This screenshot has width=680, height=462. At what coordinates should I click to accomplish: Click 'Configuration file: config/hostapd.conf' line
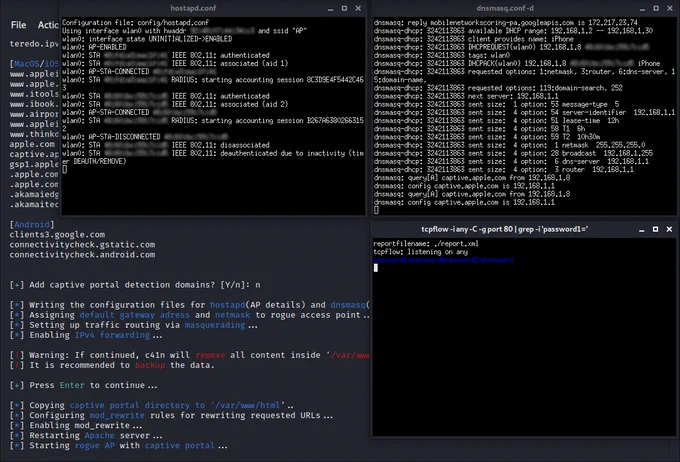point(135,23)
